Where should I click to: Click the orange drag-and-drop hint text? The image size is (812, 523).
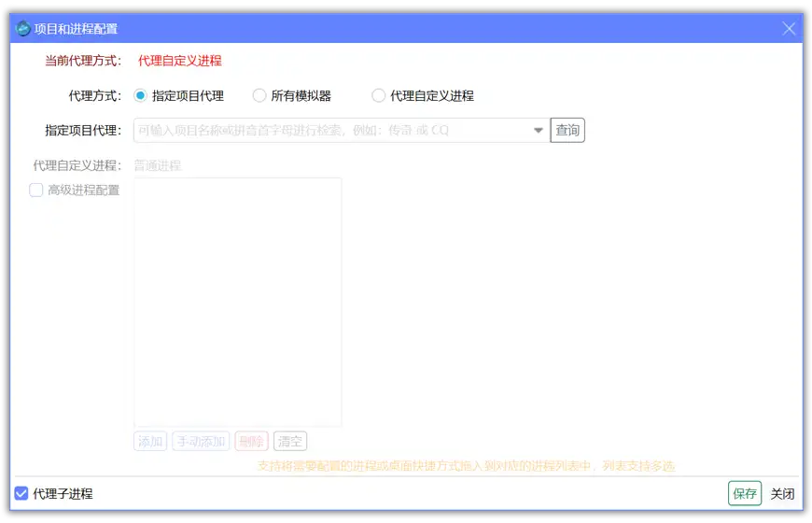coord(466,466)
